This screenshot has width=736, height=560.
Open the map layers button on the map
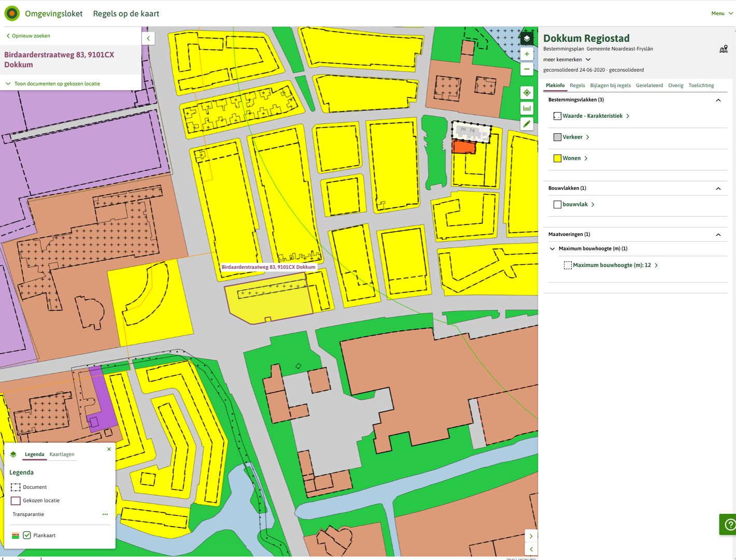pyautogui.click(x=527, y=38)
